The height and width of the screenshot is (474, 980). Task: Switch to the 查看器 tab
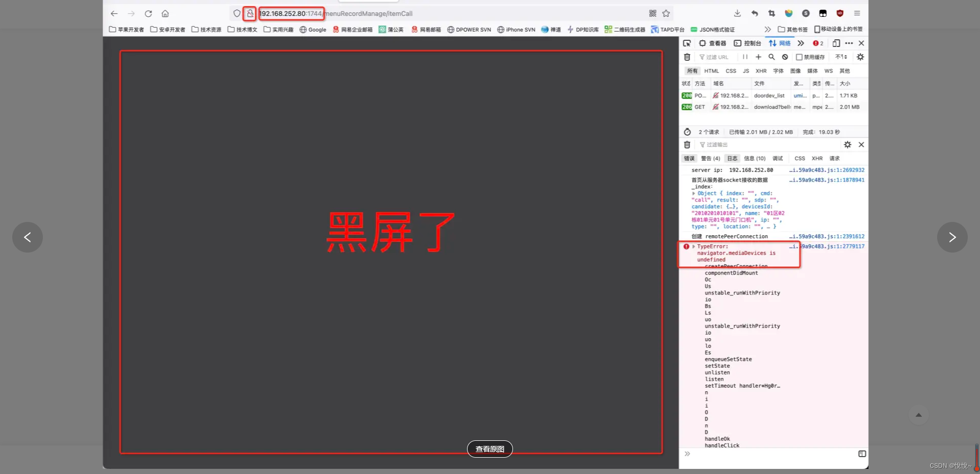pos(715,43)
